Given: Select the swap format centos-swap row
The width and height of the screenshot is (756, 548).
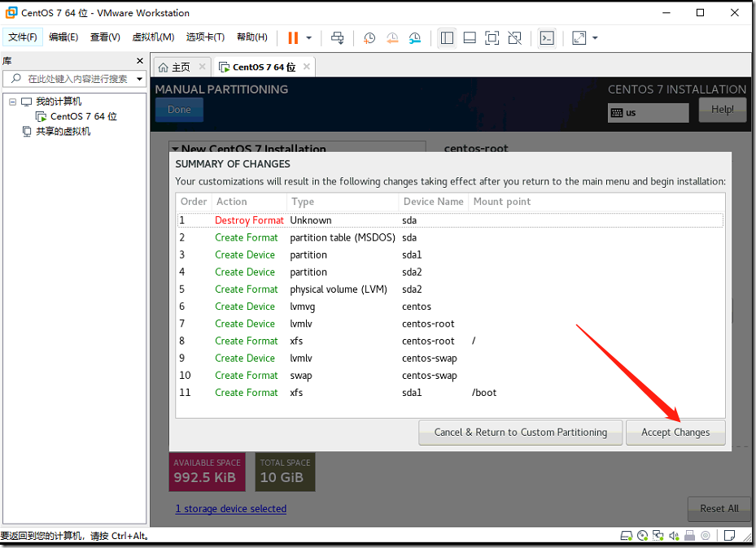Looking at the screenshot, I should click(450, 375).
